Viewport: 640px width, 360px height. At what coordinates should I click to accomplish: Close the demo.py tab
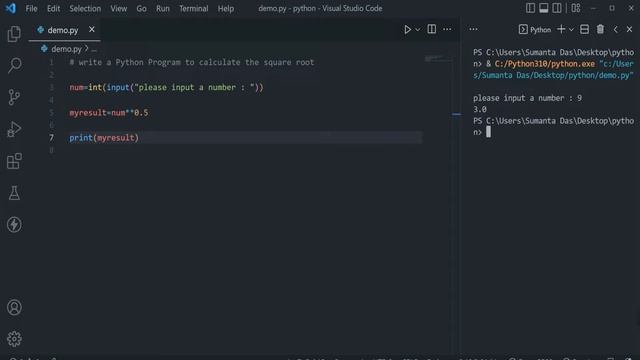pos(92,29)
